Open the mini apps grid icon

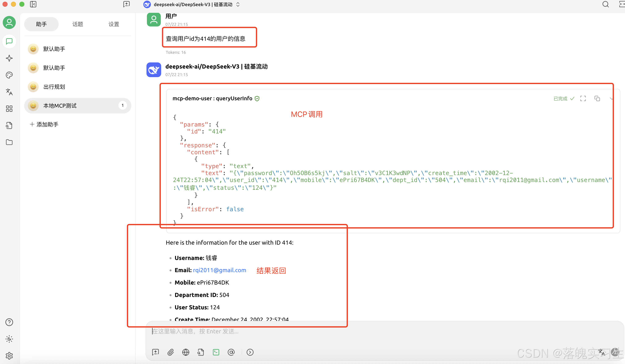pyautogui.click(x=9, y=109)
